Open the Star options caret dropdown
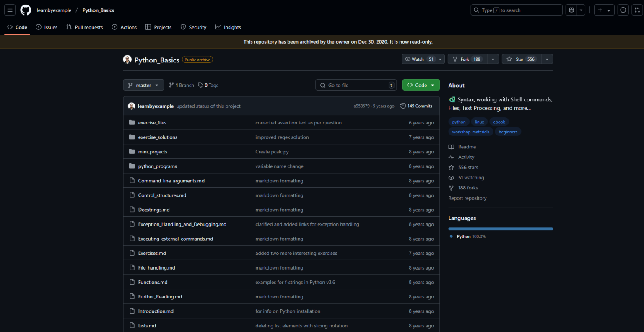This screenshot has height=332, width=644. point(547,59)
